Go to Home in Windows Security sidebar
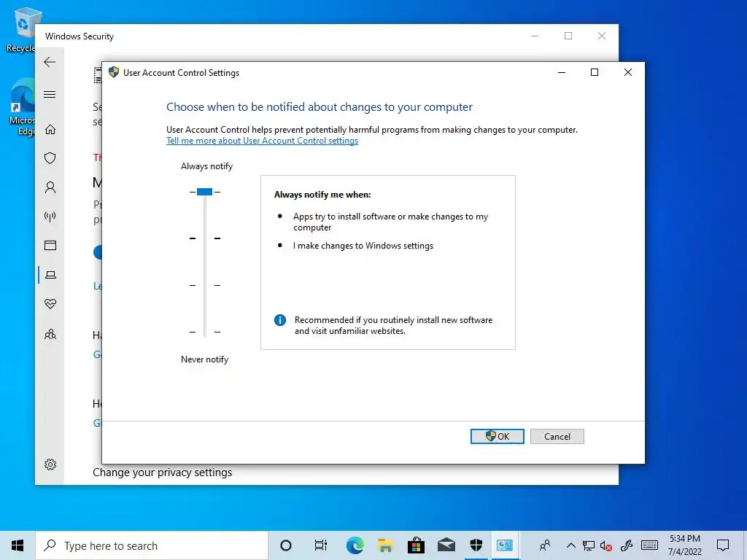This screenshot has height=560, width=747. 50,130
